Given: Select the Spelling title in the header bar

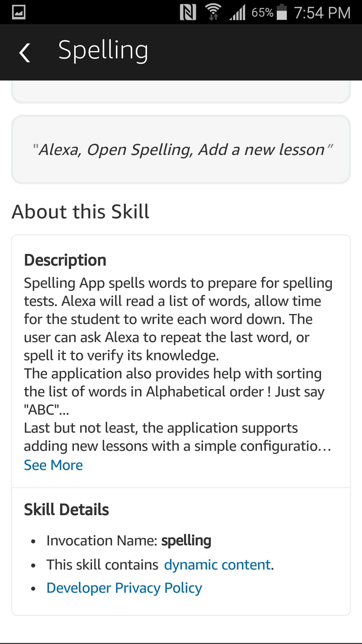Looking at the screenshot, I should pyautogui.click(x=103, y=52).
